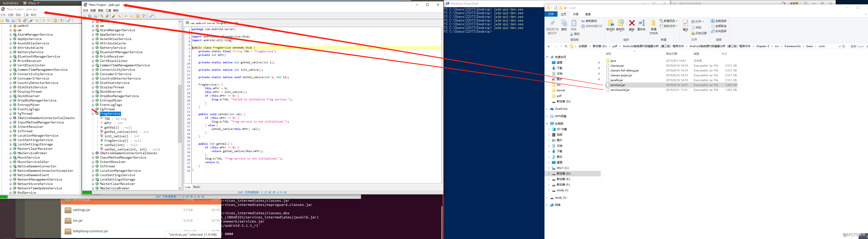Click save all icon in front jadx-gui toolbar

pos(90,16)
